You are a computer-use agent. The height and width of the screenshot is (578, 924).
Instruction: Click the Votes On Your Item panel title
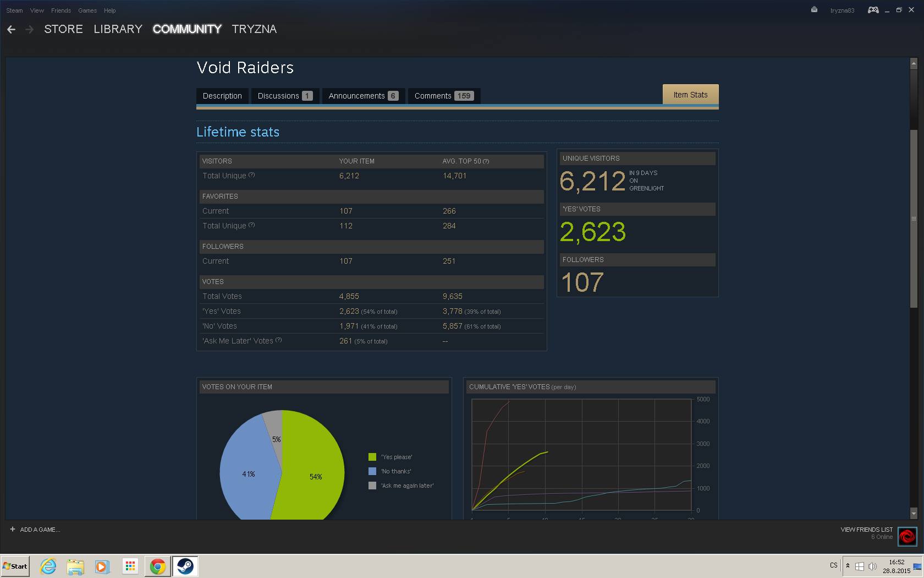[237, 387]
